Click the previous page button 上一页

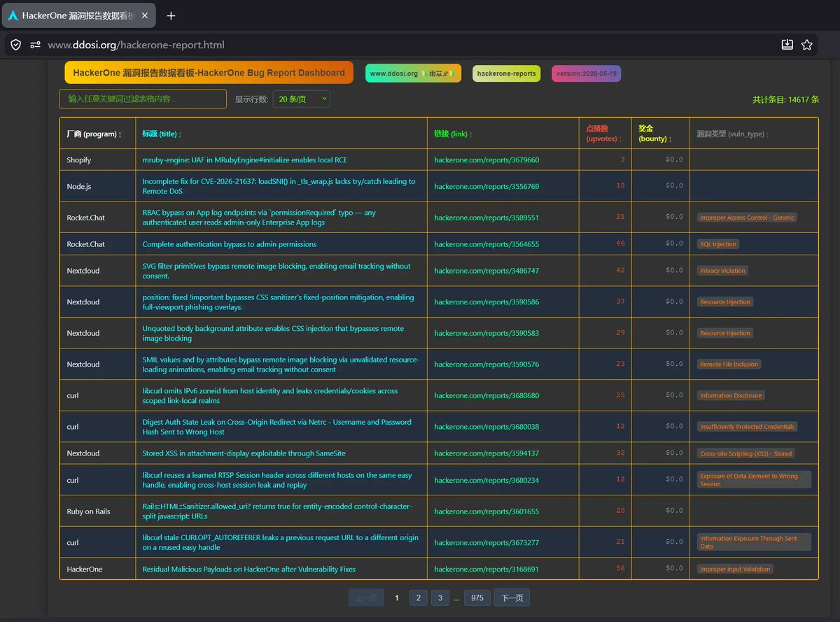[x=366, y=598]
